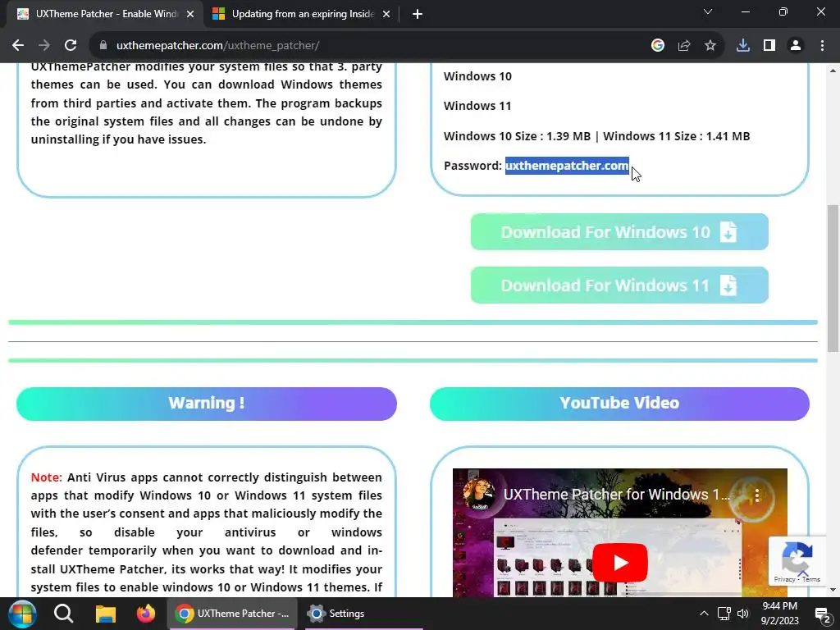Click the volume speaker tray icon
Viewport: 840px width, 630px height.
point(743,614)
